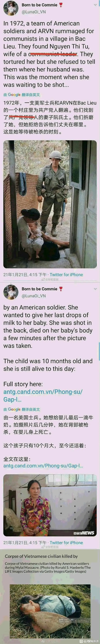The width and height of the screenshot is (100, 644).
Task: Open the antg.cand.com.vn link in the English text
Action: (43, 395)
